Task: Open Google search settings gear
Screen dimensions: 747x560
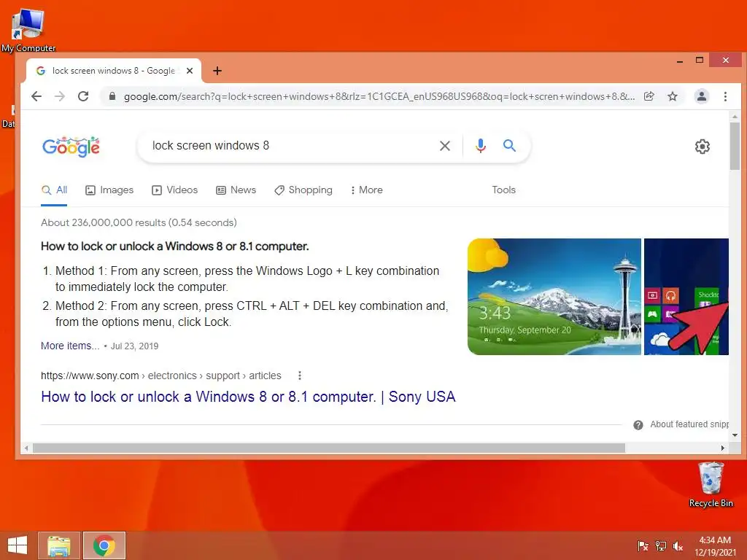Action: (703, 147)
